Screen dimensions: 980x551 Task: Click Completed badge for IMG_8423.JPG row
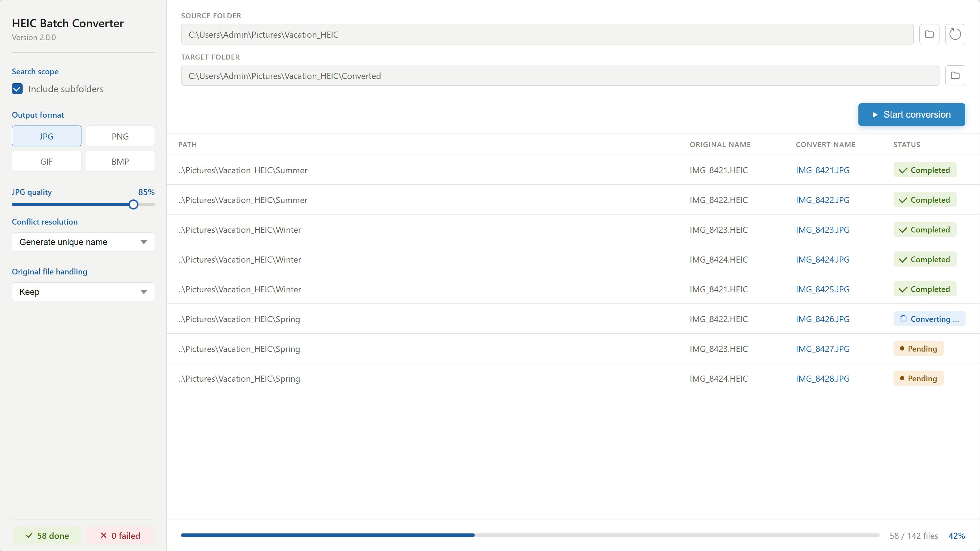tap(925, 230)
